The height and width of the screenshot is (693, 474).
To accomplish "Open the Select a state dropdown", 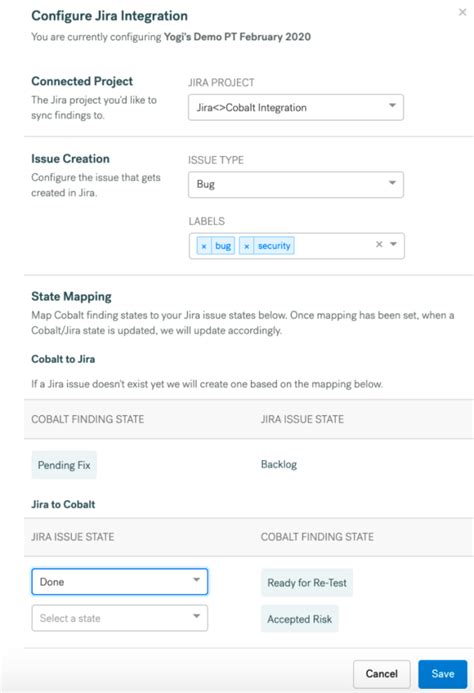I will (x=120, y=618).
